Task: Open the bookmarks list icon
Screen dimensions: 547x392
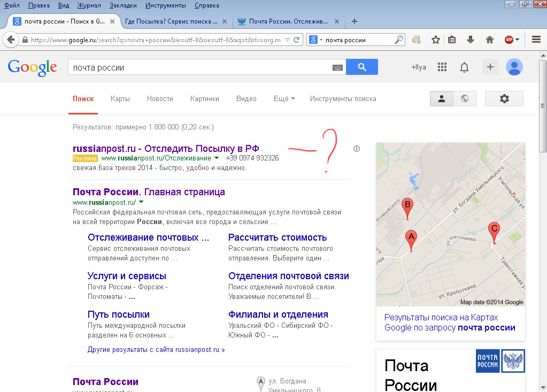Action: point(452,40)
